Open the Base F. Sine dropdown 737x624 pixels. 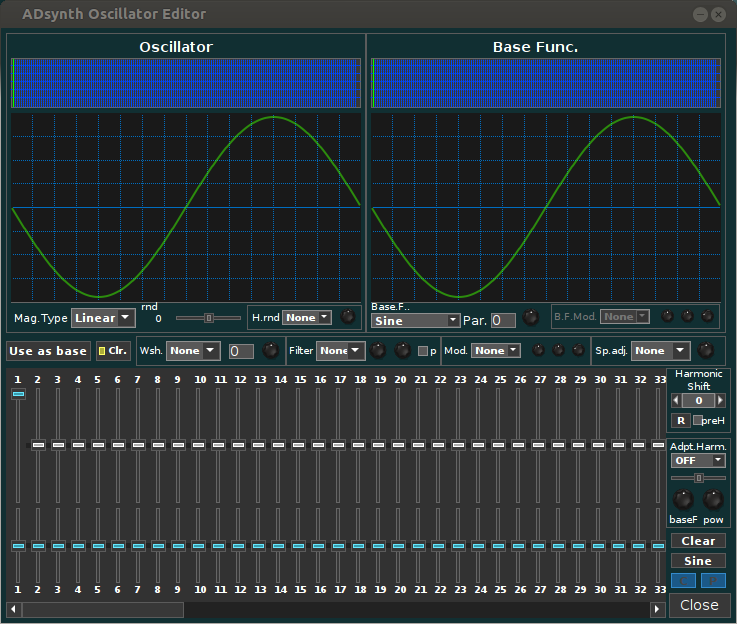tap(415, 321)
